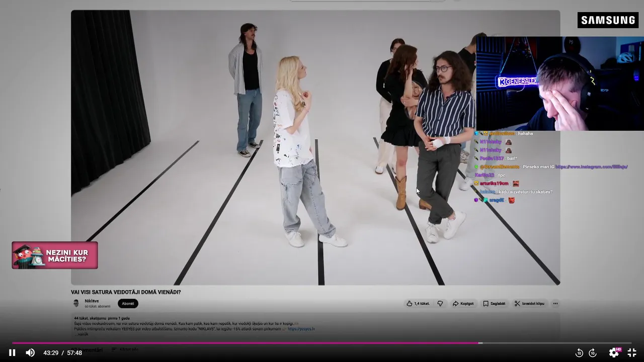This screenshot has height=362, width=644.
Task: Click the chat message reading 'ball?'
Action: click(x=512, y=158)
